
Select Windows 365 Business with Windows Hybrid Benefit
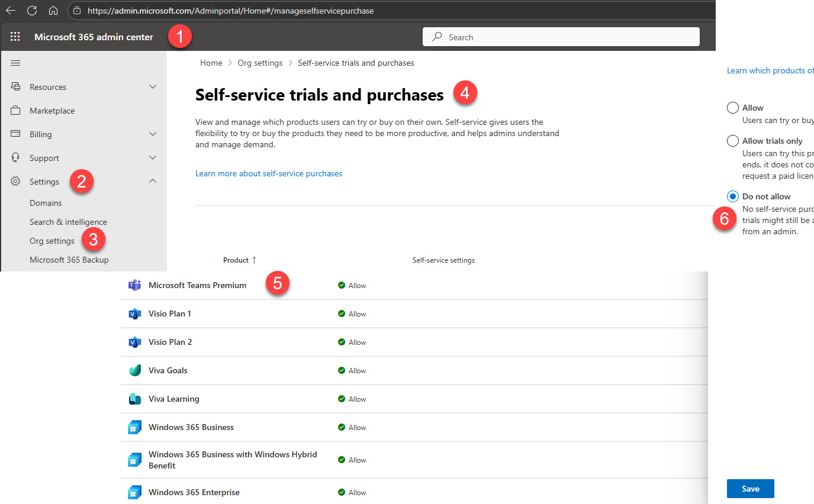click(233, 460)
